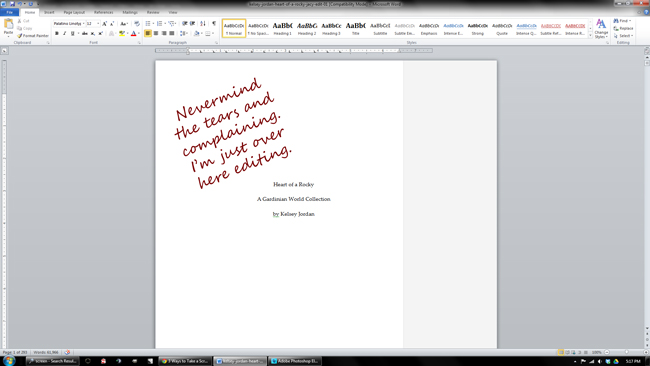
Task: Click the Find command in Editing
Action: tap(622, 21)
